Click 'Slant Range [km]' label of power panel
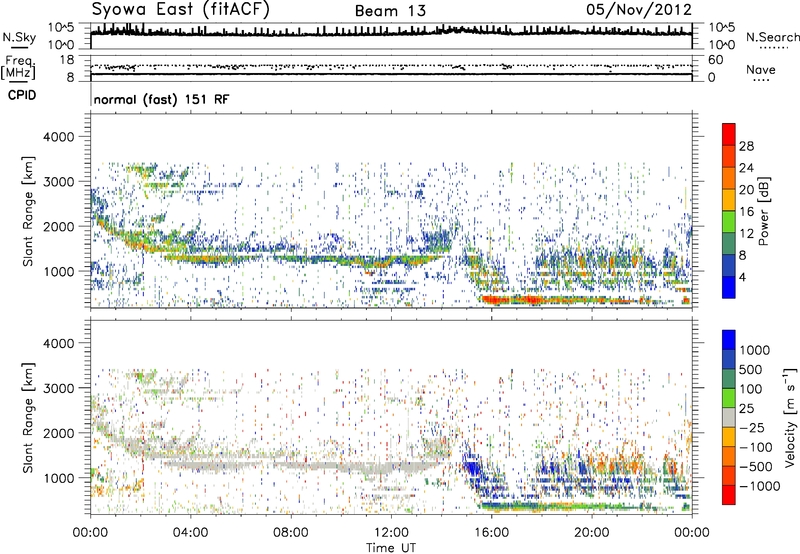This screenshot has height=554, width=800. [28, 211]
